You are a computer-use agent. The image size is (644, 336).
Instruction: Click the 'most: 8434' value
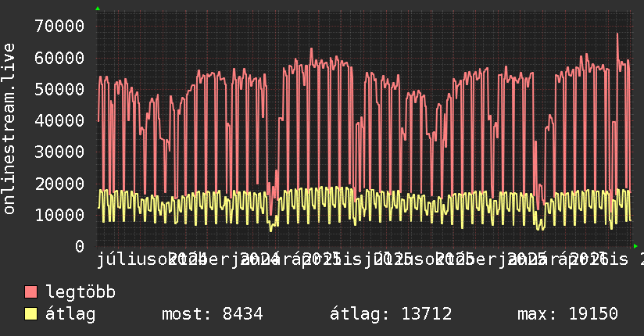[x=213, y=314]
